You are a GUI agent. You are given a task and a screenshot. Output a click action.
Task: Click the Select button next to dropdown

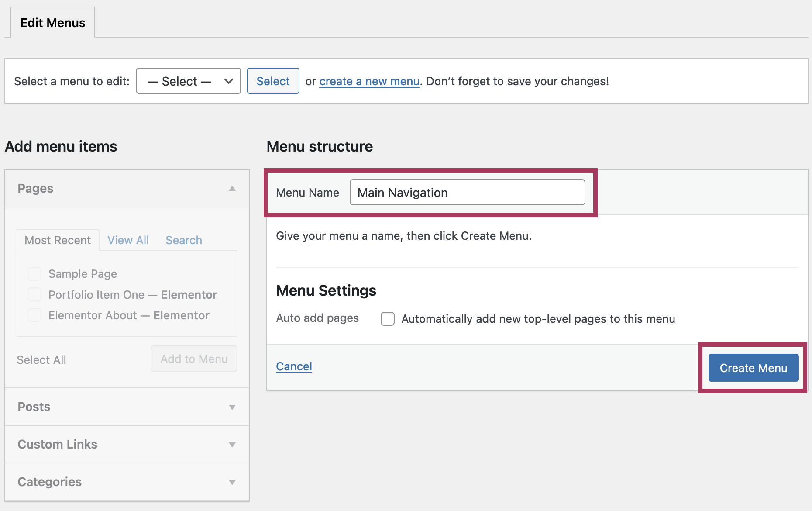[273, 81]
